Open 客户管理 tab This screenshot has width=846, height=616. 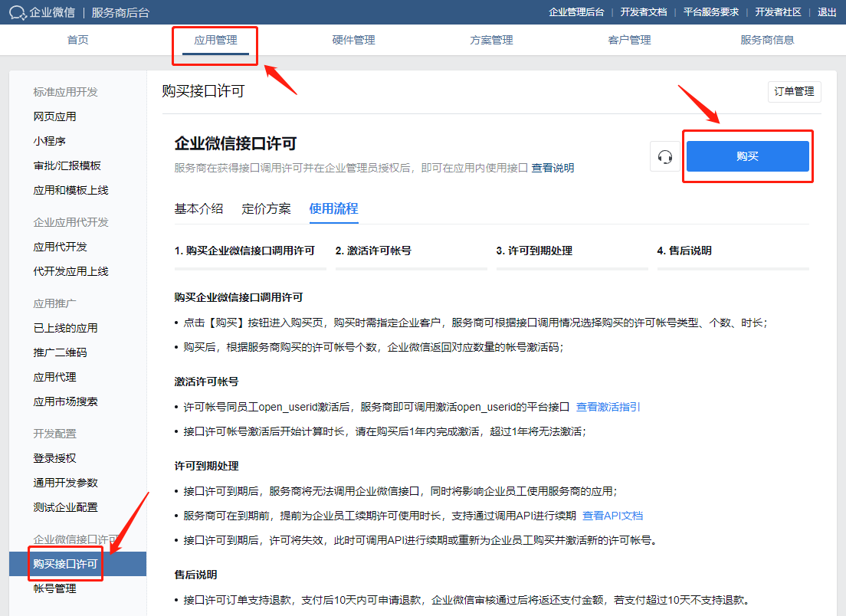(x=629, y=40)
